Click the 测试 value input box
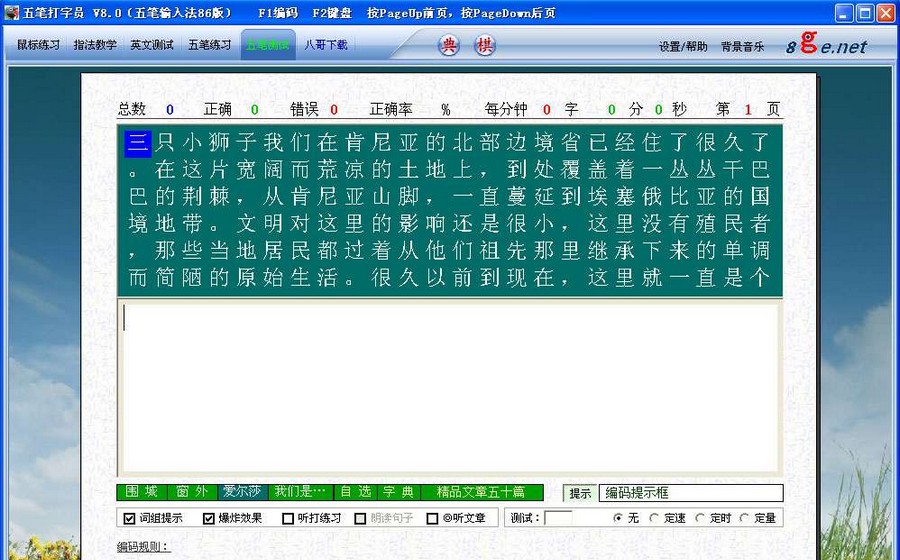The image size is (900, 560). pos(558,518)
